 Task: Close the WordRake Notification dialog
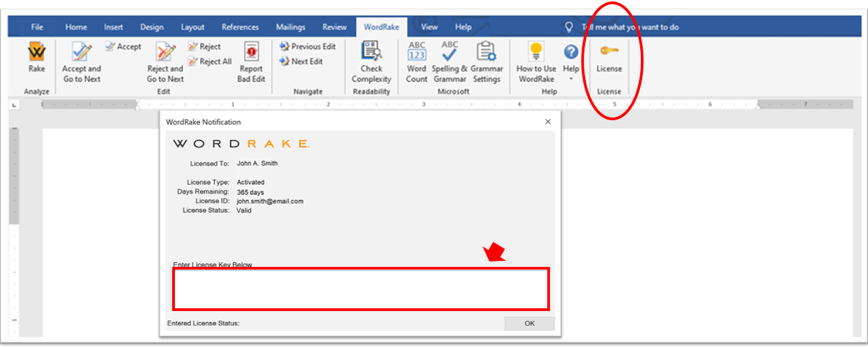(548, 122)
